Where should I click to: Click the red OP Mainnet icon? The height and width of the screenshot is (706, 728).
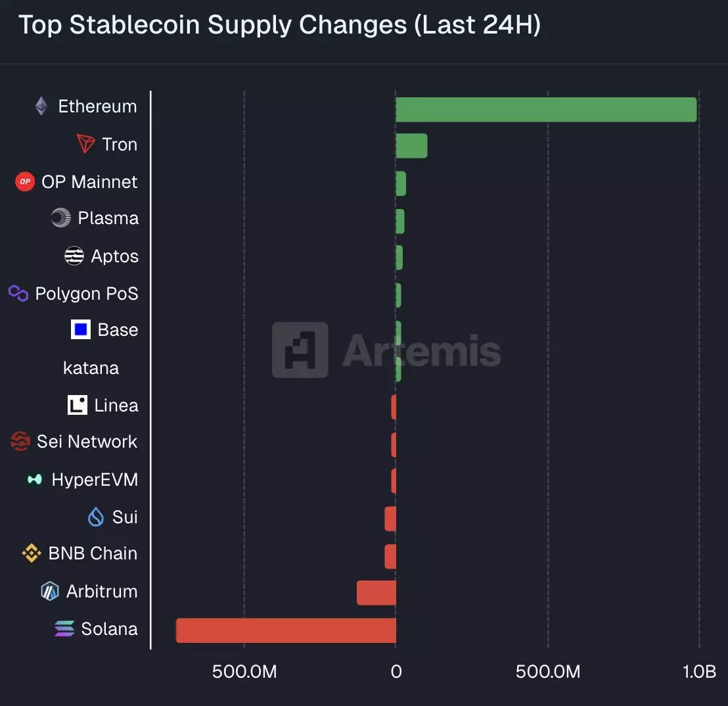pos(25,181)
